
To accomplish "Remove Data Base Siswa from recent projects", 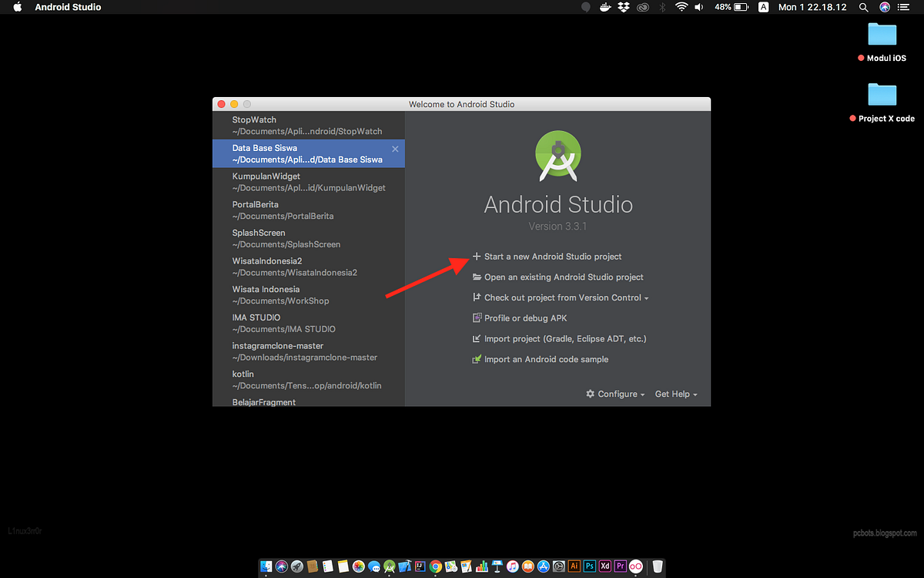I will (395, 148).
